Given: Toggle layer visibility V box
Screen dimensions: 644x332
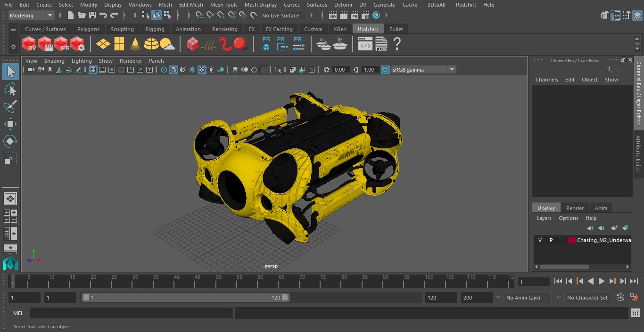Looking at the screenshot, I should (x=540, y=240).
